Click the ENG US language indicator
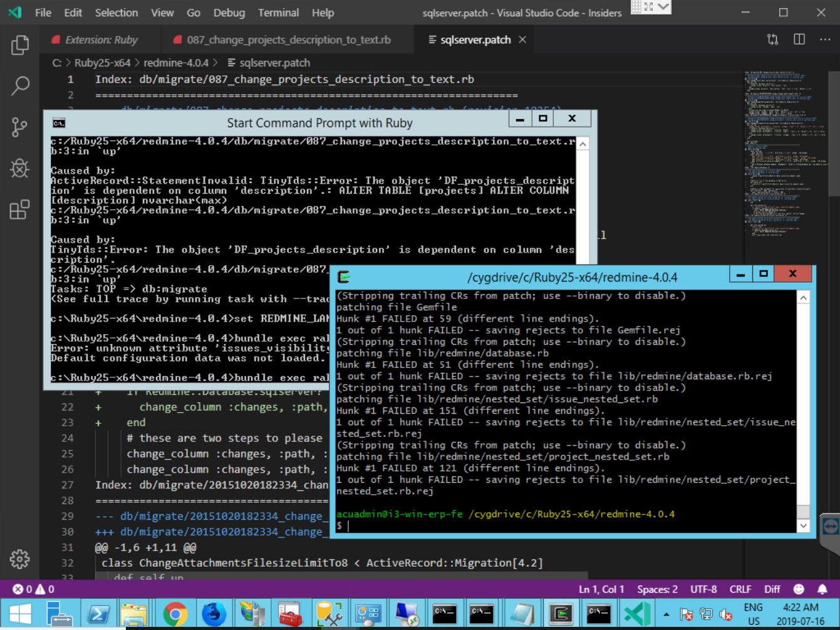The width and height of the screenshot is (840, 630). pos(754,614)
